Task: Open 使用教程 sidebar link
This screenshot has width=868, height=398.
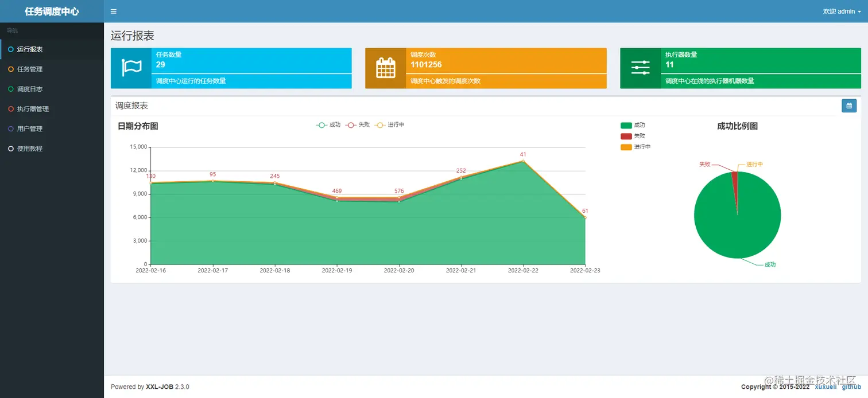Action: point(52,149)
